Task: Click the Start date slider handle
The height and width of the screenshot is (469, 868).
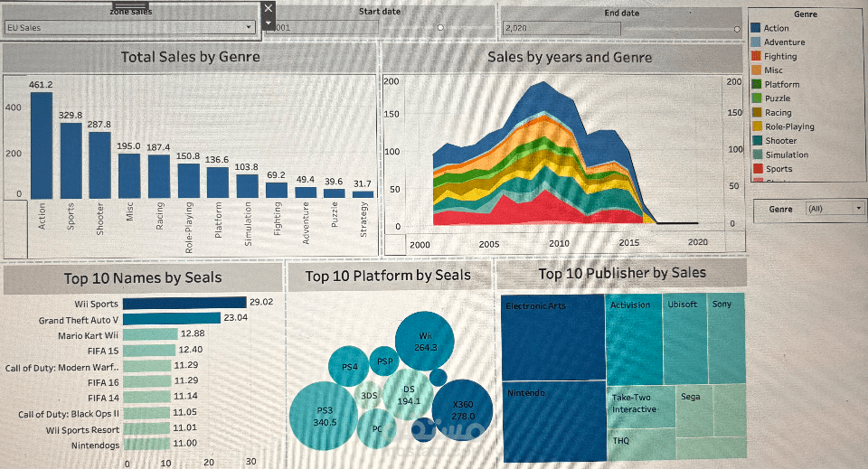Action: tap(440, 28)
